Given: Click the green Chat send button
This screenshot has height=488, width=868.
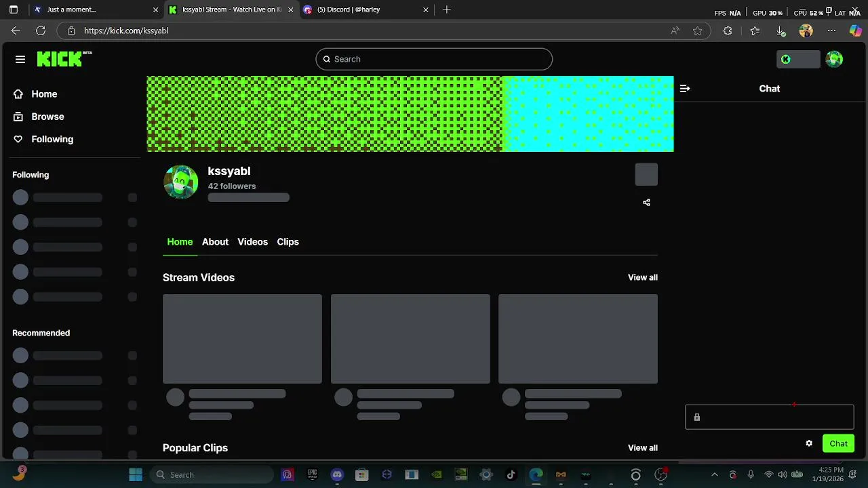Looking at the screenshot, I should pyautogui.click(x=838, y=444).
